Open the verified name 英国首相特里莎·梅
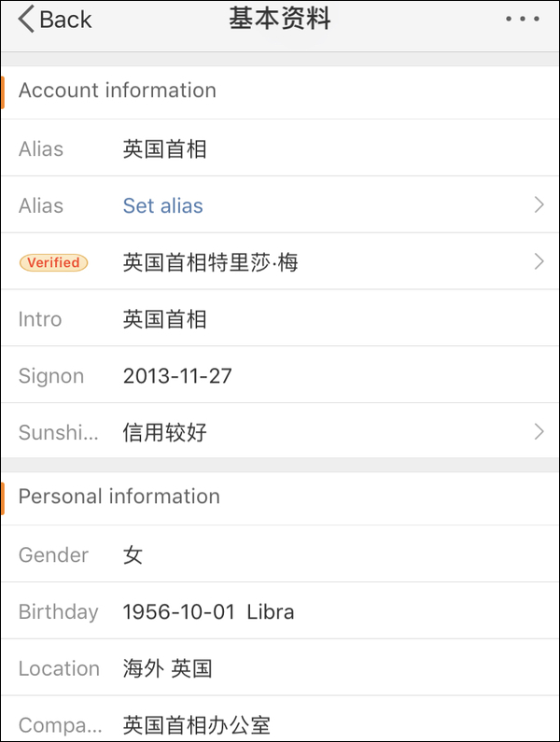The height and width of the screenshot is (742, 560). click(210, 262)
